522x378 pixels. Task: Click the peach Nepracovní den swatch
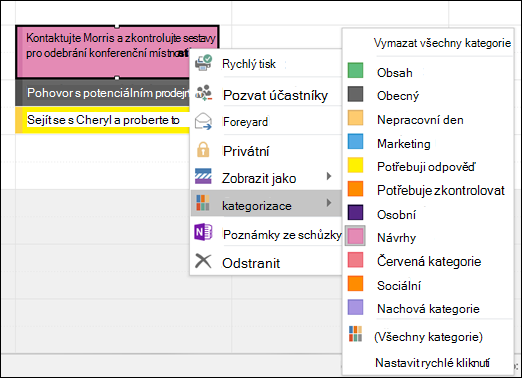tap(355, 118)
